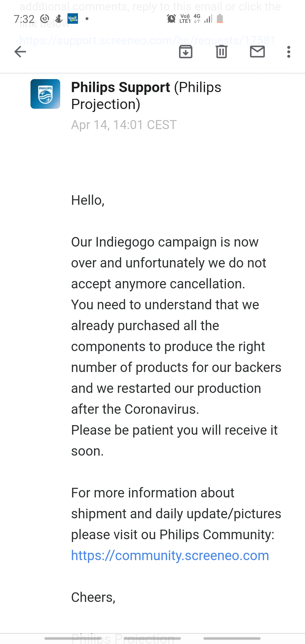305x644 pixels.
Task: Tap the back arrow to leave email
Action: pyautogui.click(x=20, y=52)
